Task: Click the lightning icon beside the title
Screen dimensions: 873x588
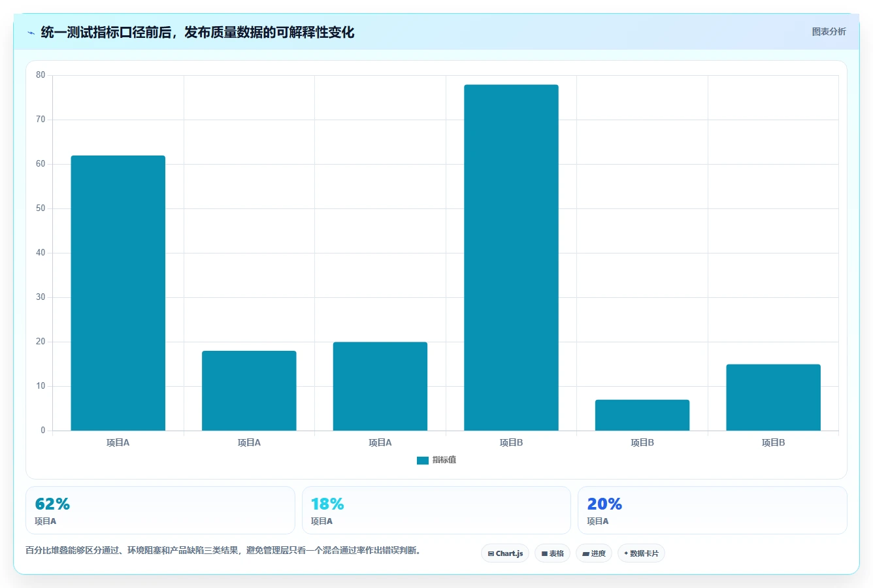Action: [31, 33]
